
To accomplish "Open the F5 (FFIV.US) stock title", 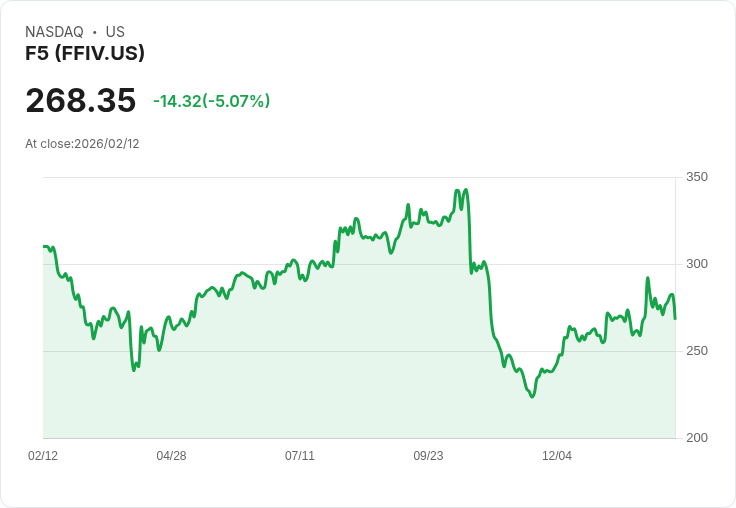I will 85,53.
